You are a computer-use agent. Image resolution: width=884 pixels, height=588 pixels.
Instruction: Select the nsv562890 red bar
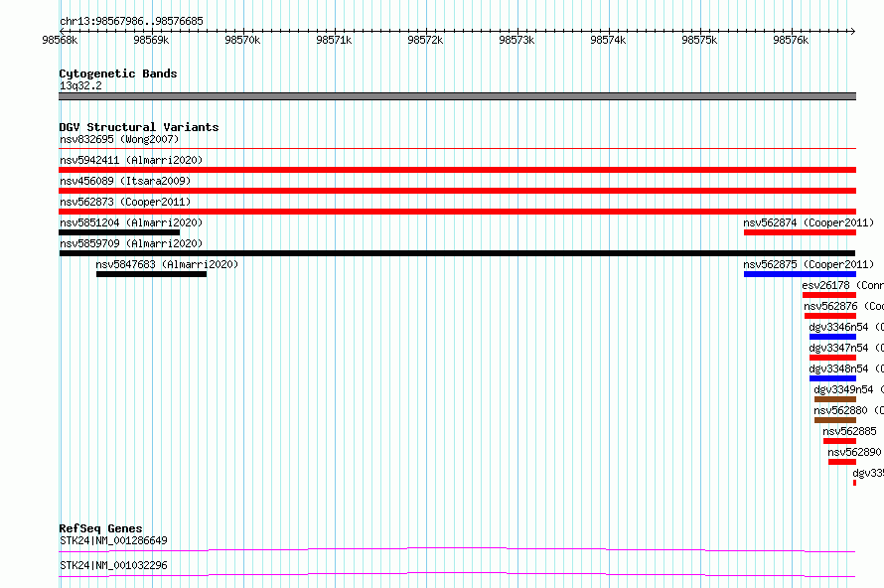click(842, 462)
